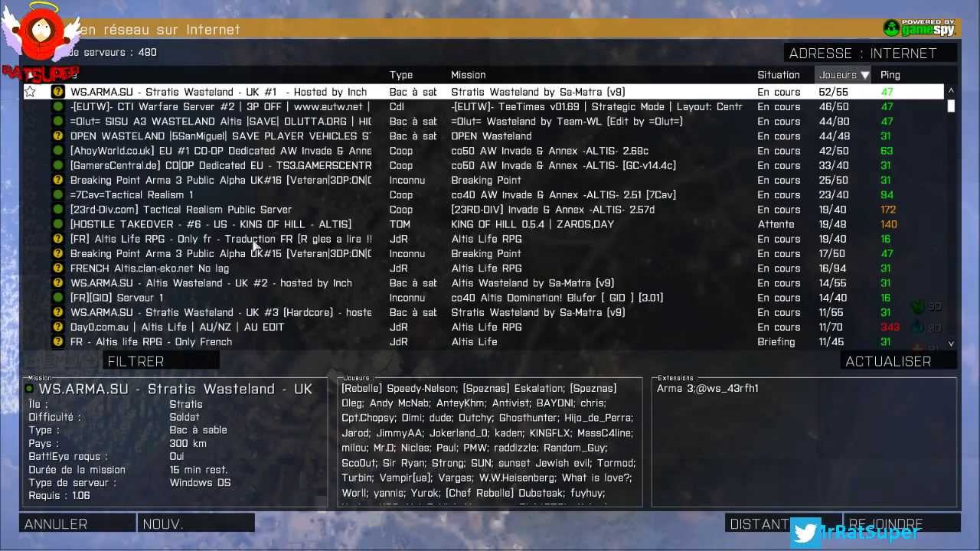The height and width of the screenshot is (551, 980).
Task: Select the [FR][GID] Serveur 1 server name
Action: pyautogui.click(x=116, y=298)
